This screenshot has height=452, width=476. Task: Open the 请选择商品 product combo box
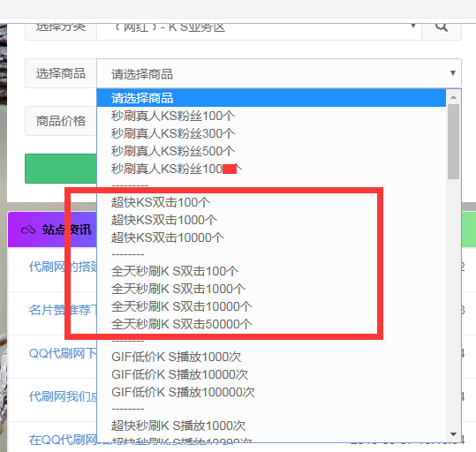pos(279,73)
